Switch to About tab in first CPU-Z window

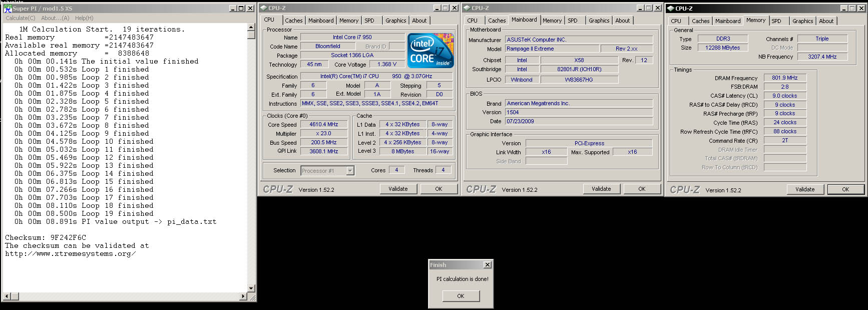(419, 21)
